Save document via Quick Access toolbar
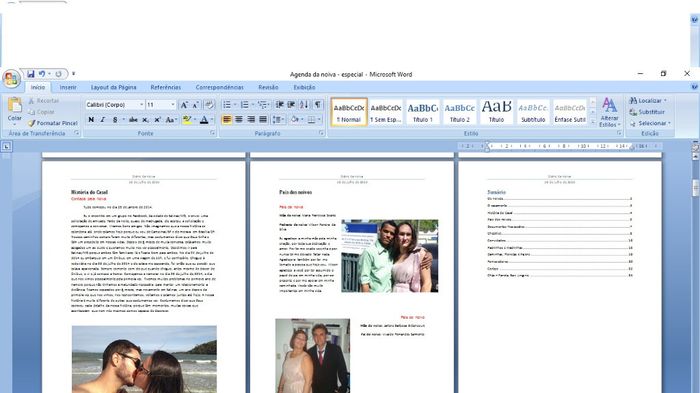700x393 pixels. pos(31,74)
